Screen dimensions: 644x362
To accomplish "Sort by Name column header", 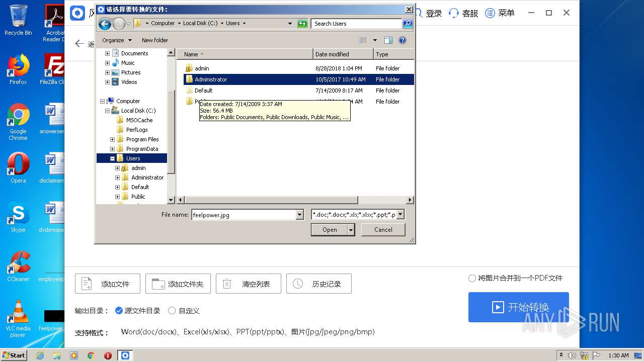I will coord(245,54).
